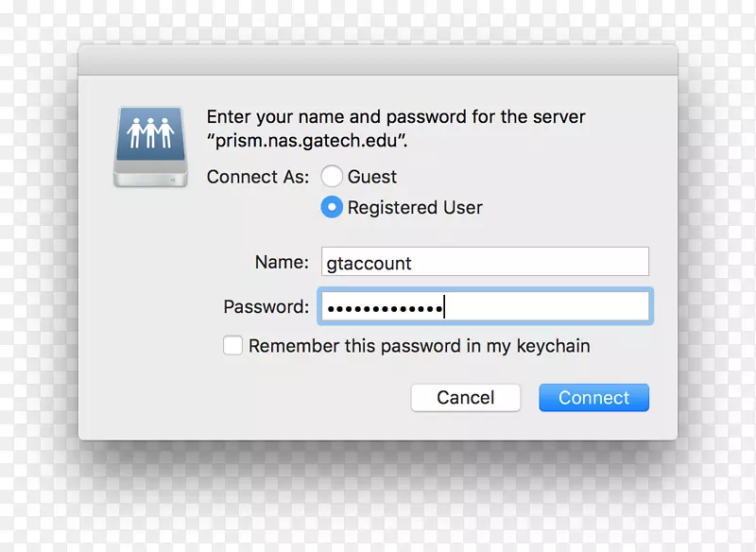Focus the Name input field
The width and height of the screenshot is (756, 552).
pyautogui.click(x=484, y=262)
